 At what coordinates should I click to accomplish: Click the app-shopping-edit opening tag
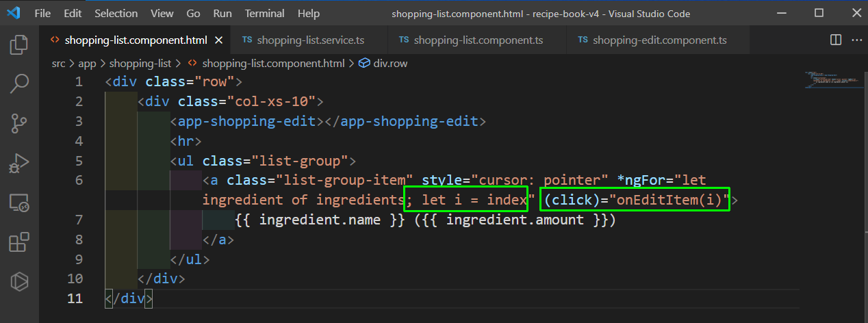(x=247, y=121)
